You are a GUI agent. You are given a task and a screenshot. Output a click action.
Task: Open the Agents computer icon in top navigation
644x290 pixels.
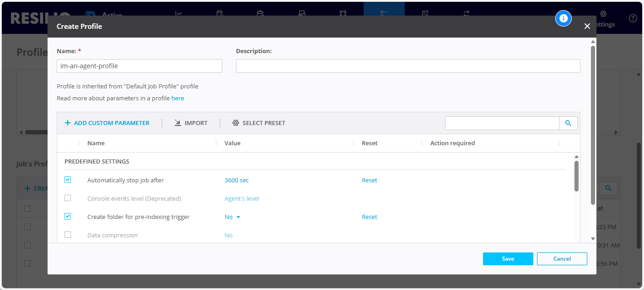(302, 14)
